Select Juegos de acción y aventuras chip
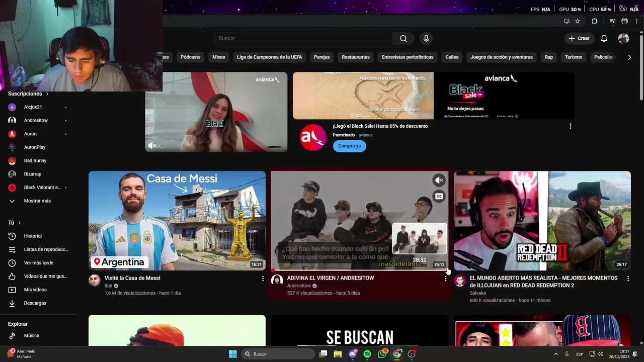The height and width of the screenshot is (362, 644). pyautogui.click(x=502, y=57)
